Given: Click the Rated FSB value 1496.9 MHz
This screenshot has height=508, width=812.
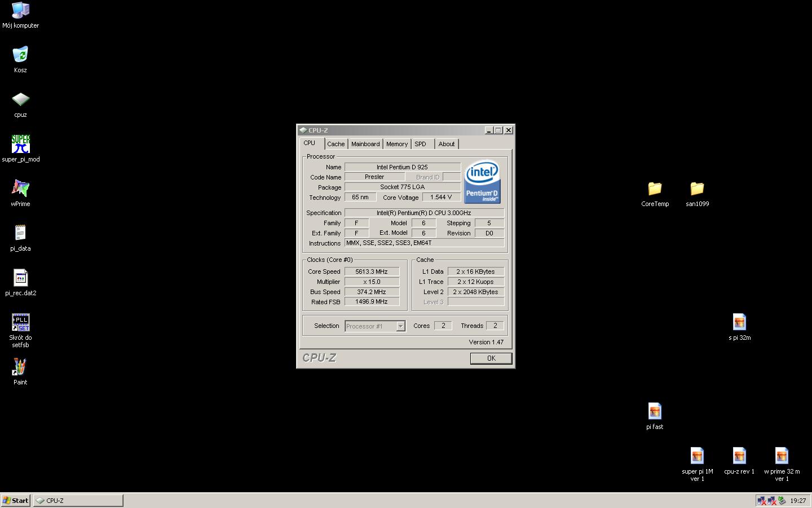Looking at the screenshot, I should [372, 302].
